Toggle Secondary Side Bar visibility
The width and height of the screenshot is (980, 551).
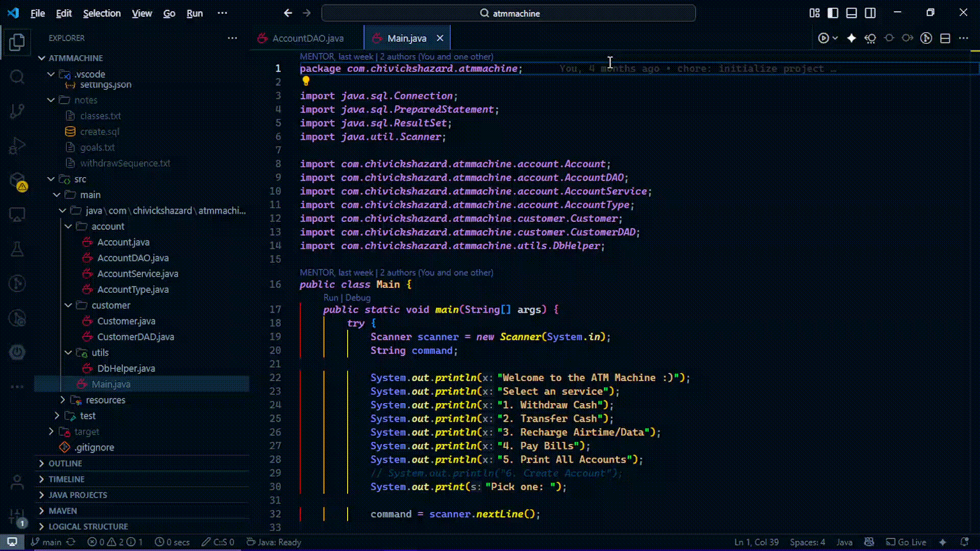click(x=870, y=13)
